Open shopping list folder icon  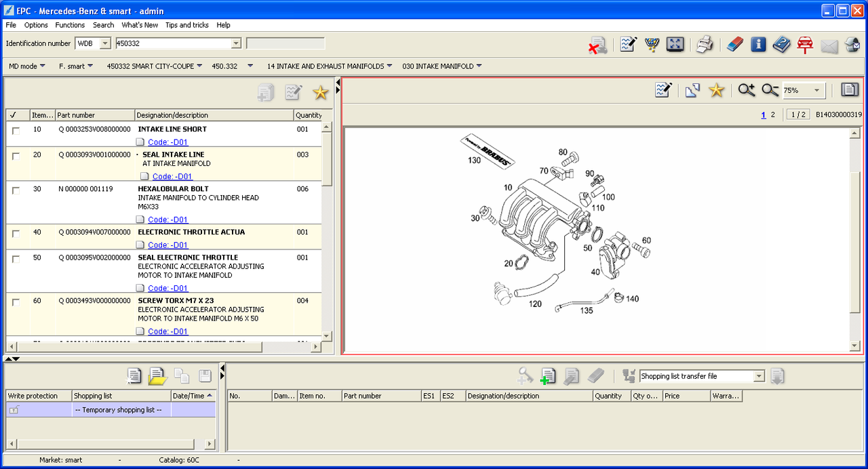(x=157, y=375)
